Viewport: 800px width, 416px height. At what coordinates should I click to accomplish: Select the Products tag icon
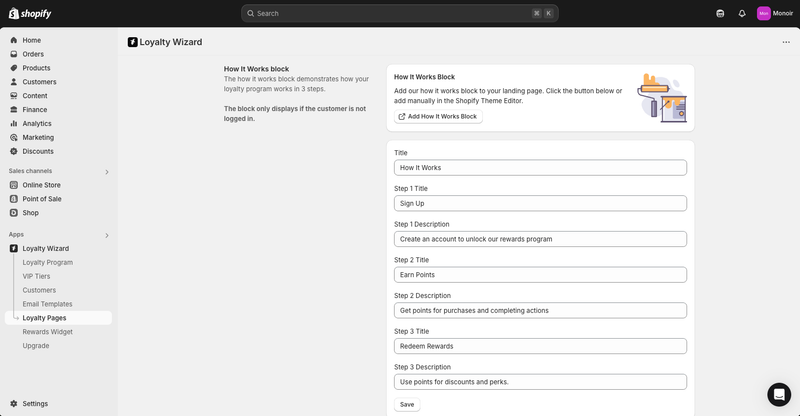[14, 67]
